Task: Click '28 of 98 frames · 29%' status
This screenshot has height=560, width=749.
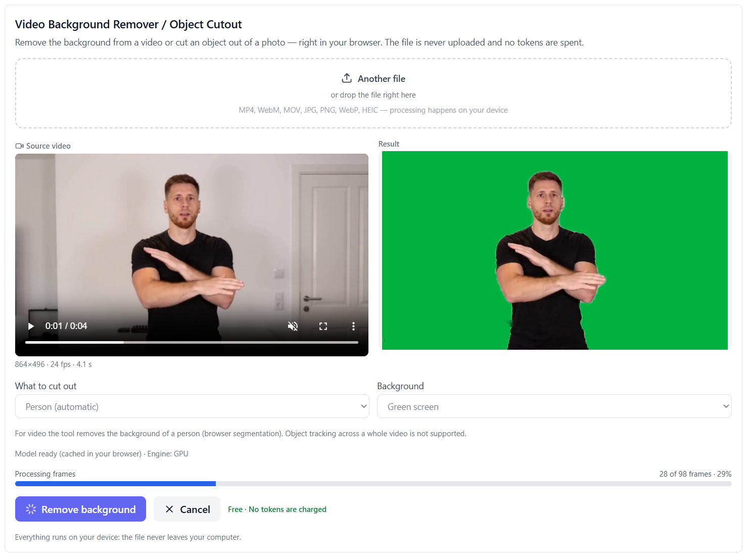Action: 695,474
